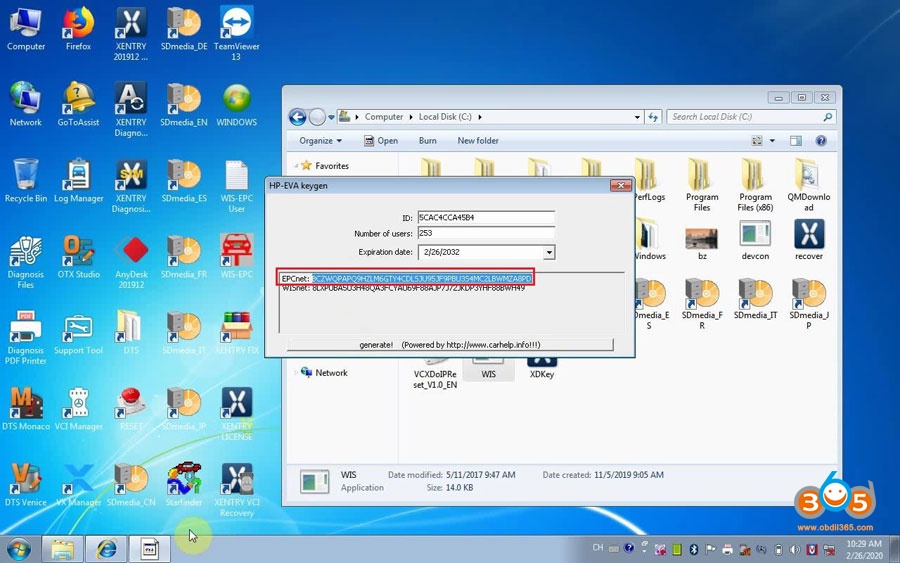Expand the Network tree node
Viewport: 900px width, 563px height.
coord(296,372)
